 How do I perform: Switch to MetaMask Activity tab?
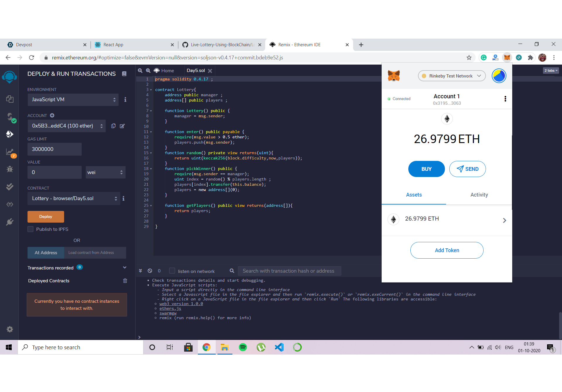[x=479, y=195]
